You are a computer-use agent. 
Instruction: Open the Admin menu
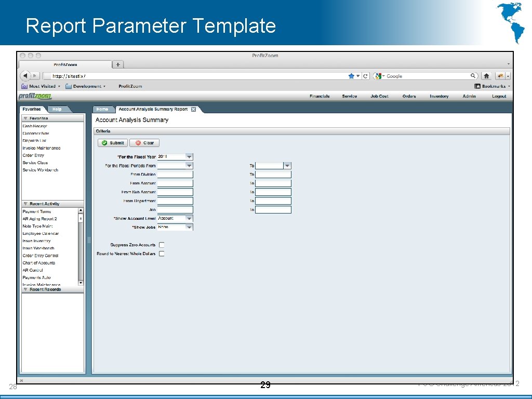[469, 96]
